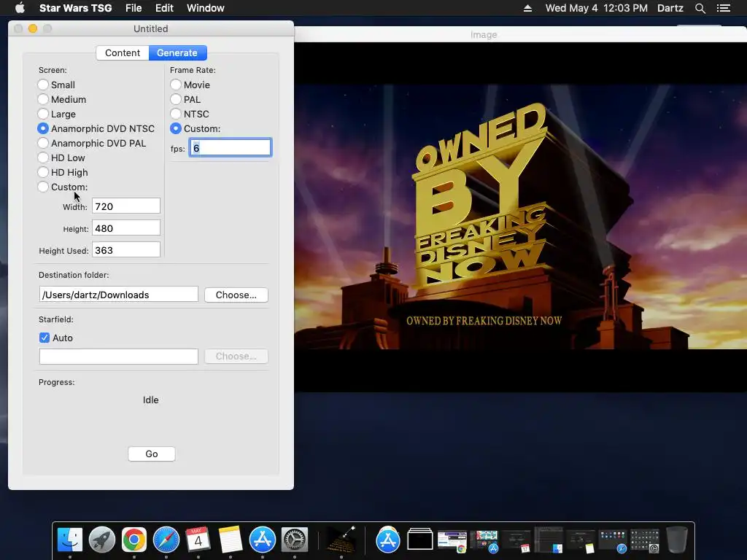Select Medium screen size
The image size is (747, 560).
(43, 99)
